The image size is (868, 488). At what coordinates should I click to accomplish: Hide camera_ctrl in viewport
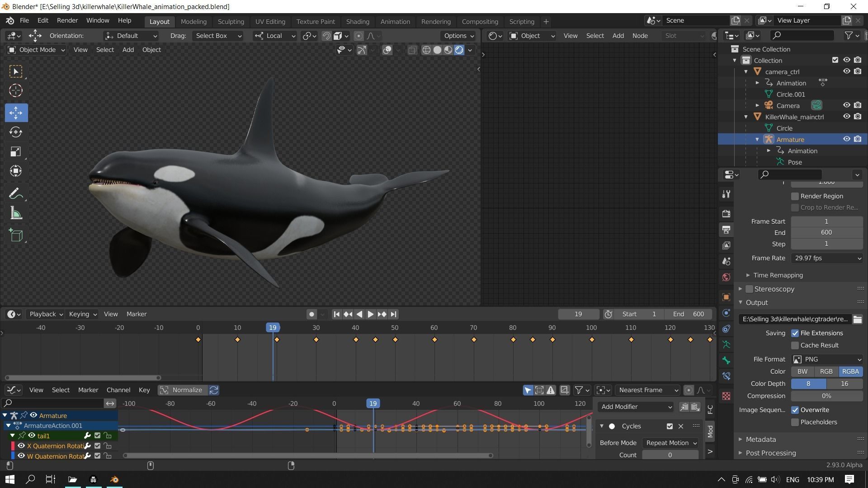pos(846,71)
